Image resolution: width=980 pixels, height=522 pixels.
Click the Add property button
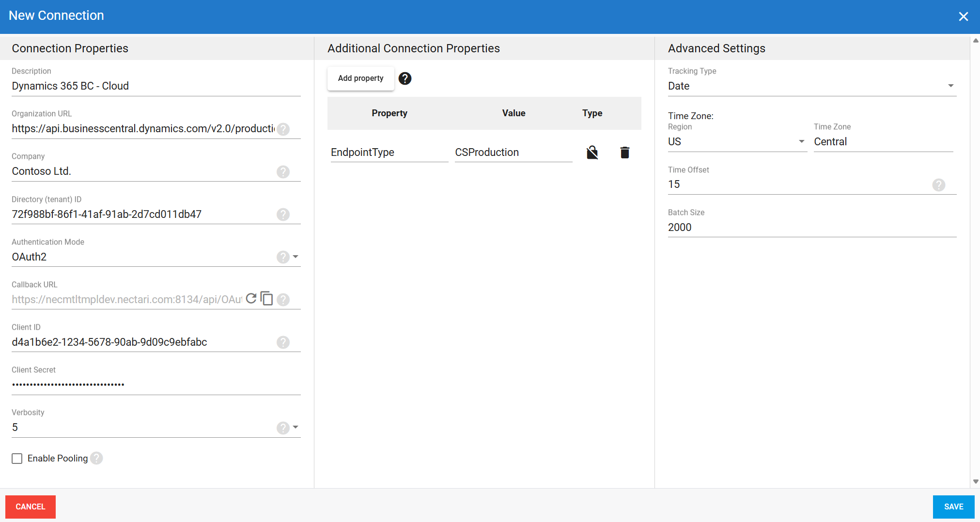(x=360, y=78)
